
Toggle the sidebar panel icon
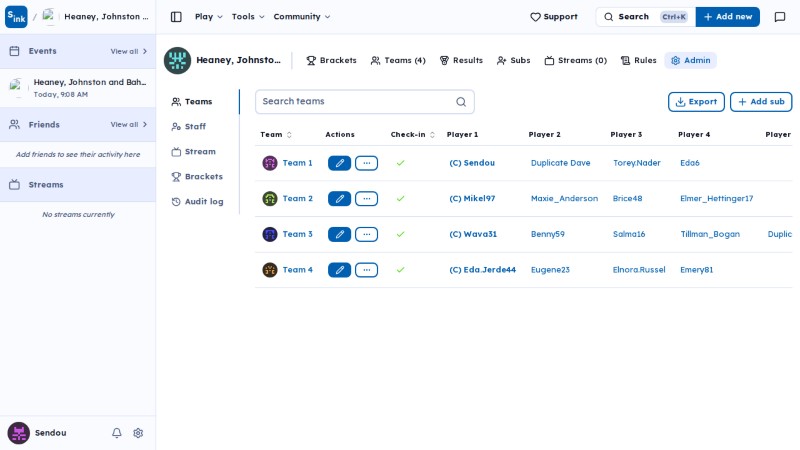point(176,17)
